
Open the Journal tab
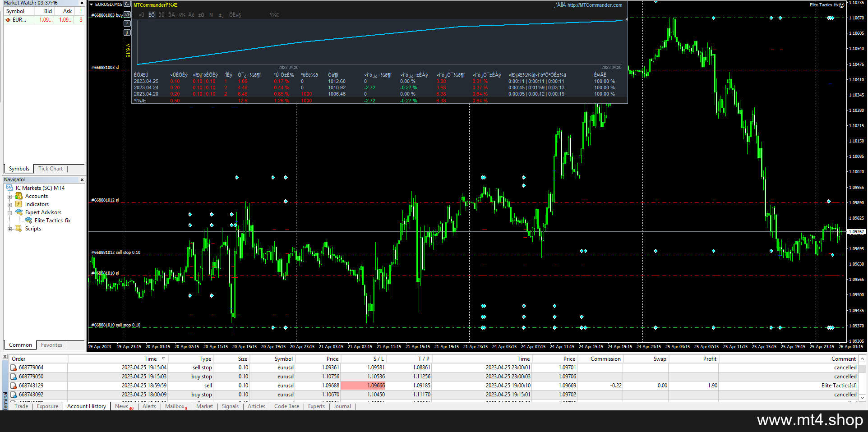point(342,406)
